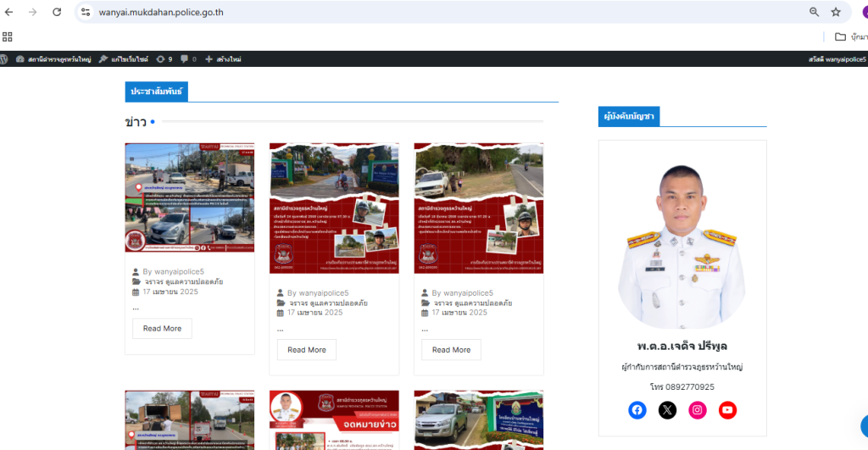Open the YouTube social icon
868x450 pixels.
(x=727, y=410)
